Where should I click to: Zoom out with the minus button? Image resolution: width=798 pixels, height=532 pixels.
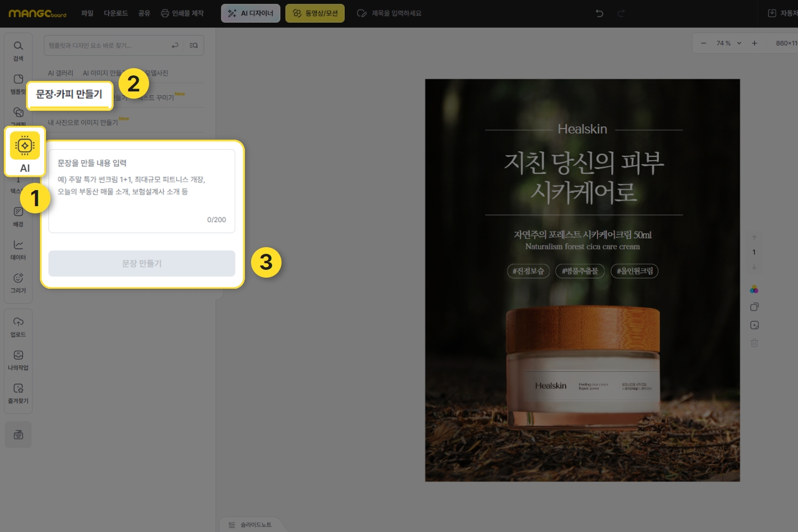[x=704, y=43]
